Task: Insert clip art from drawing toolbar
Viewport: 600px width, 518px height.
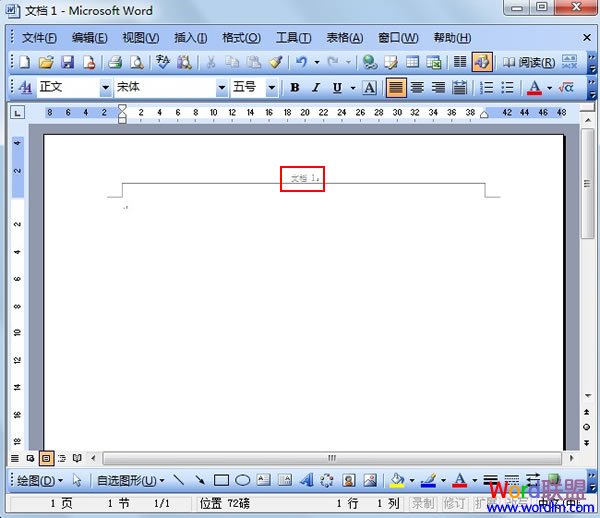Action: click(x=349, y=480)
